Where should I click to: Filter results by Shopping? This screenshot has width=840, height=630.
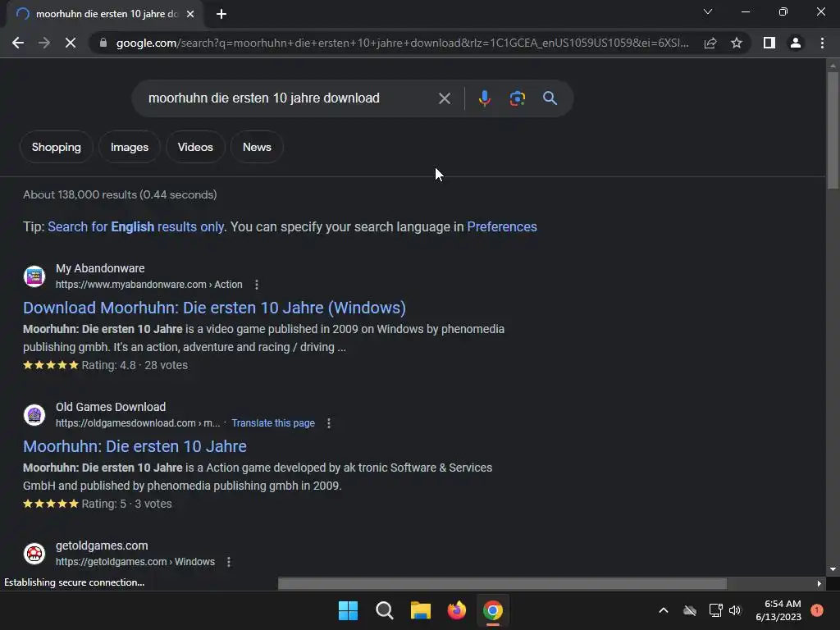57,147
